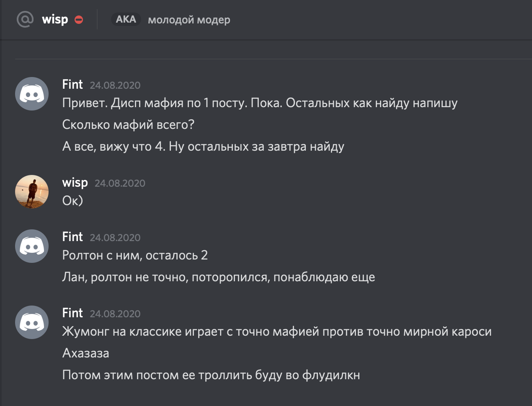532x406 pixels.
Task: Click the timestamp beside the last Fint message
Action: (x=114, y=313)
